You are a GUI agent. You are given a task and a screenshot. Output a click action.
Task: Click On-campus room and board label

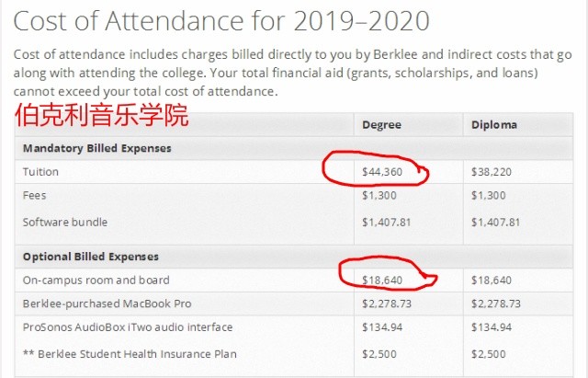(96, 280)
